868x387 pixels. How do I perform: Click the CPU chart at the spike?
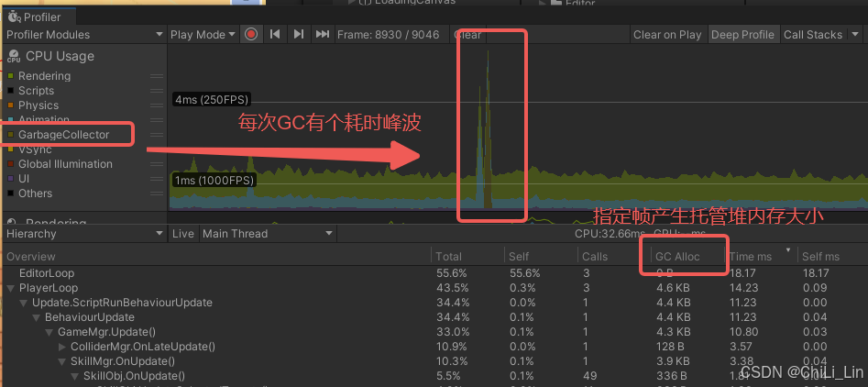click(x=488, y=130)
